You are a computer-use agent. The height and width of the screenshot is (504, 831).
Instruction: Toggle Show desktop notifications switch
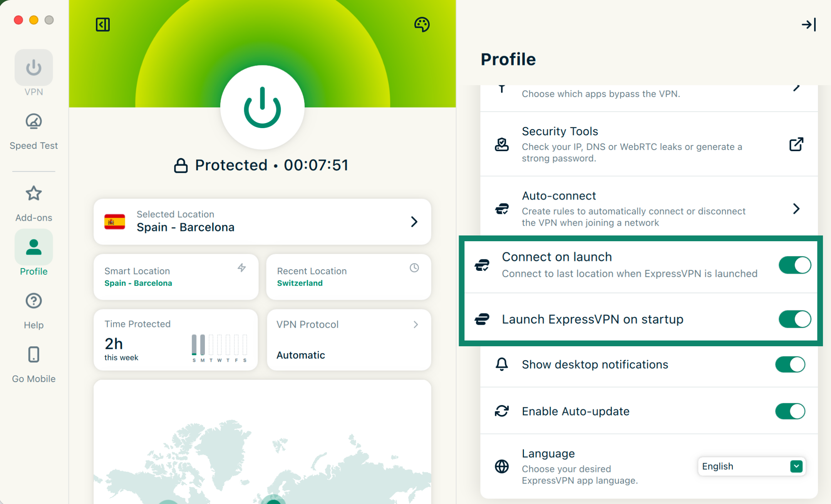click(x=790, y=364)
